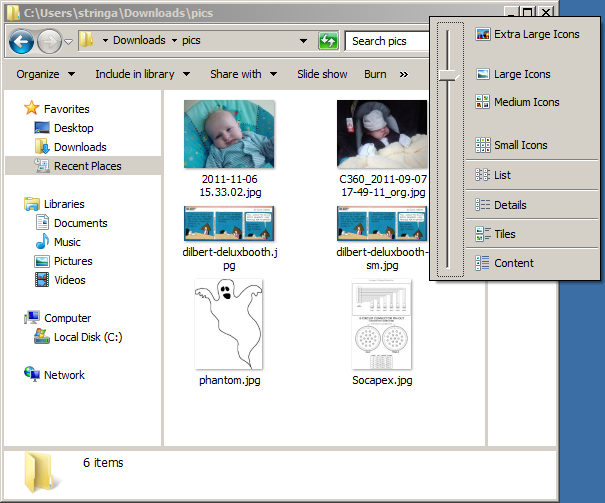Open the Pictures library
This screenshot has width=605, height=503.
[72, 261]
